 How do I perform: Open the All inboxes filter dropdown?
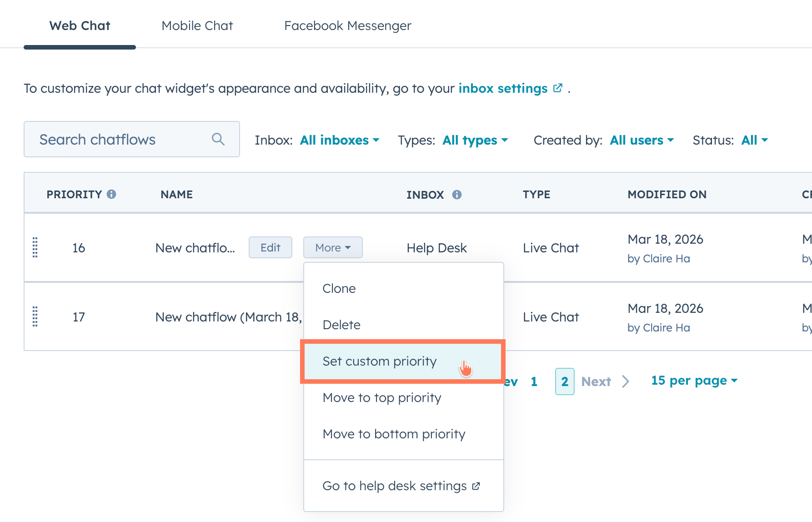(x=339, y=140)
